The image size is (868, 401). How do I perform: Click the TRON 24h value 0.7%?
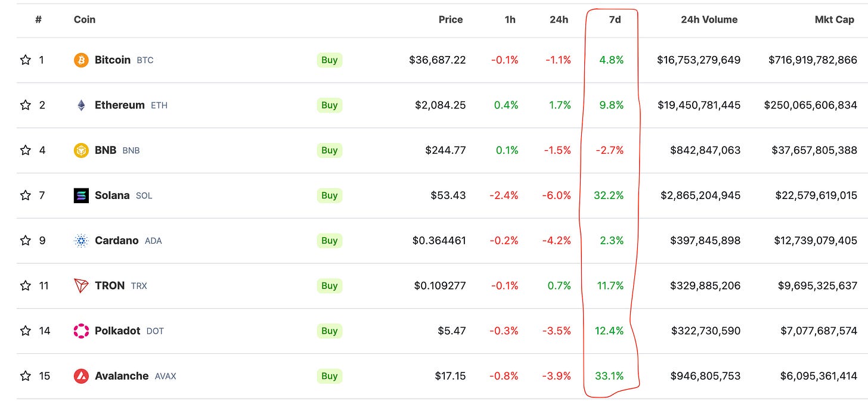(x=560, y=286)
